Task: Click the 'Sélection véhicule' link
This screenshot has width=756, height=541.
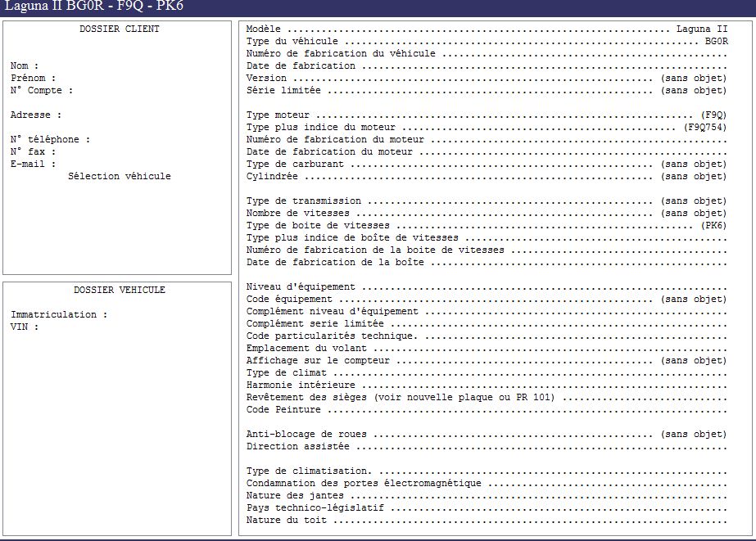Action: 119,176
